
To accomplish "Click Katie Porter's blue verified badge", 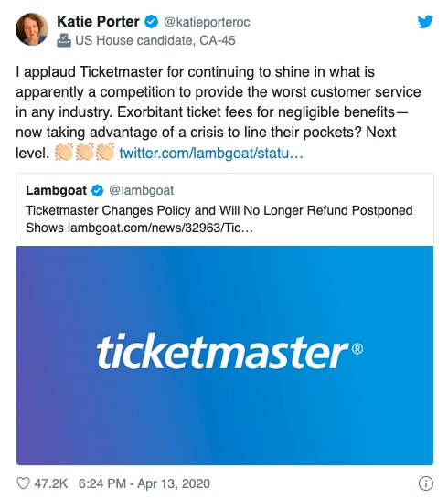I will pyautogui.click(x=151, y=22).
